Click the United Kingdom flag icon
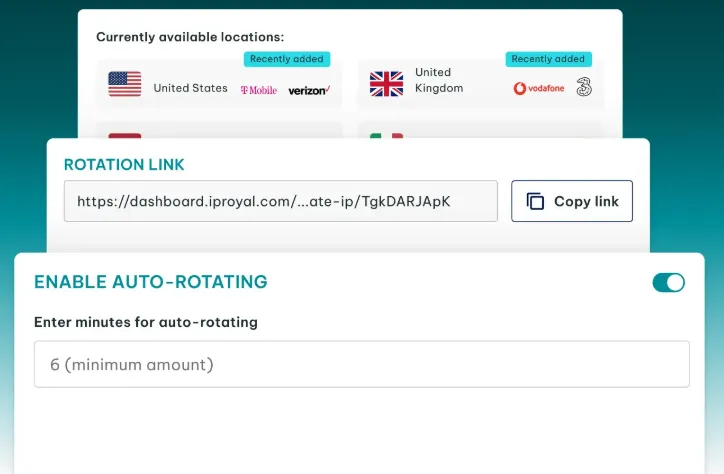Screen dimensions: 724x474 point(386,84)
